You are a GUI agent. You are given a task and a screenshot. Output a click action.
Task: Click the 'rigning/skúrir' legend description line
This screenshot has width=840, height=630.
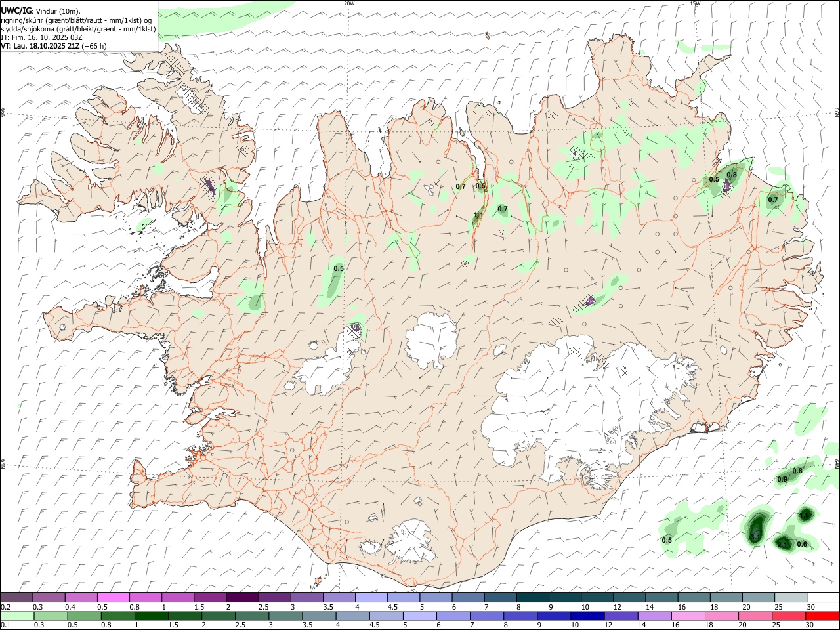pos(76,20)
